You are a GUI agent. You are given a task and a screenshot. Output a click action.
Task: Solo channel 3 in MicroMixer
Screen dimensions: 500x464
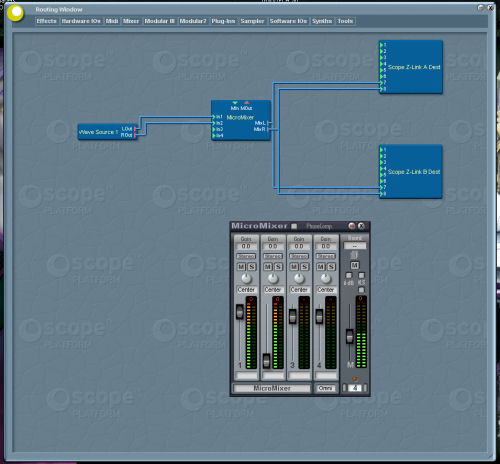[x=305, y=267]
